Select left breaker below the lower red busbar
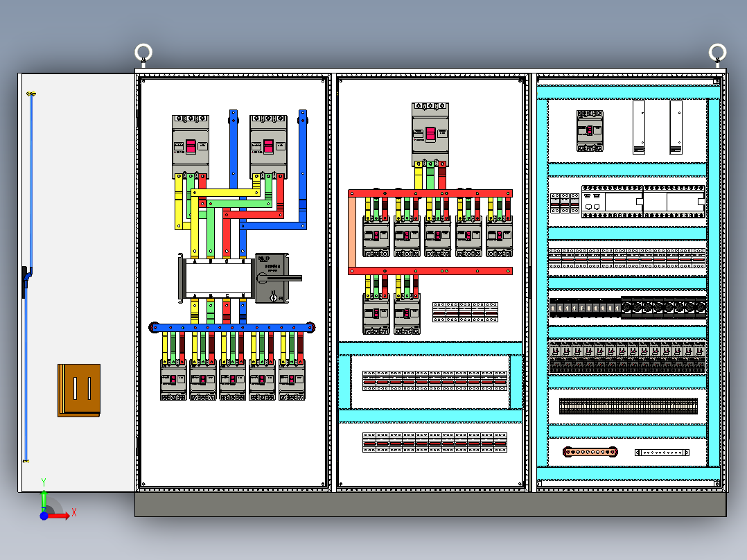747x560 pixels. pos(376,314)
